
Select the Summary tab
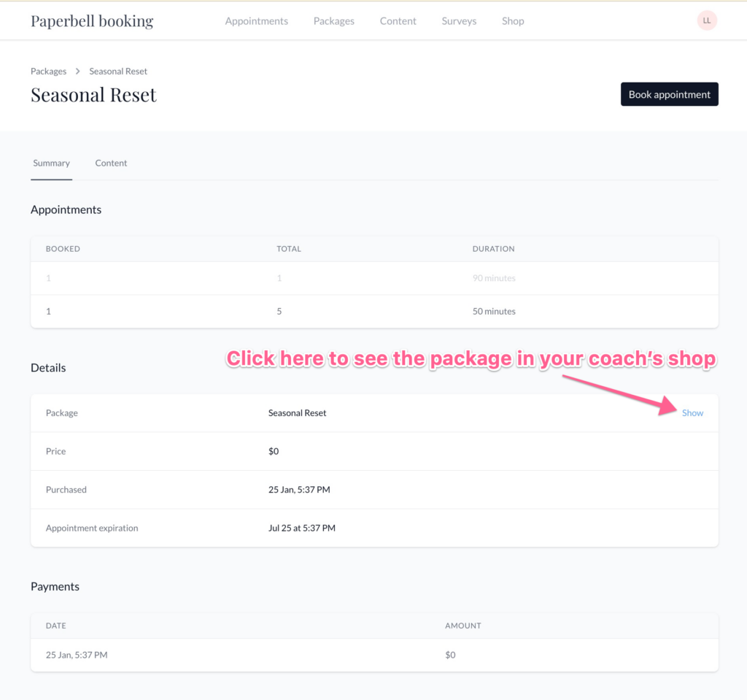coord(51,164)
